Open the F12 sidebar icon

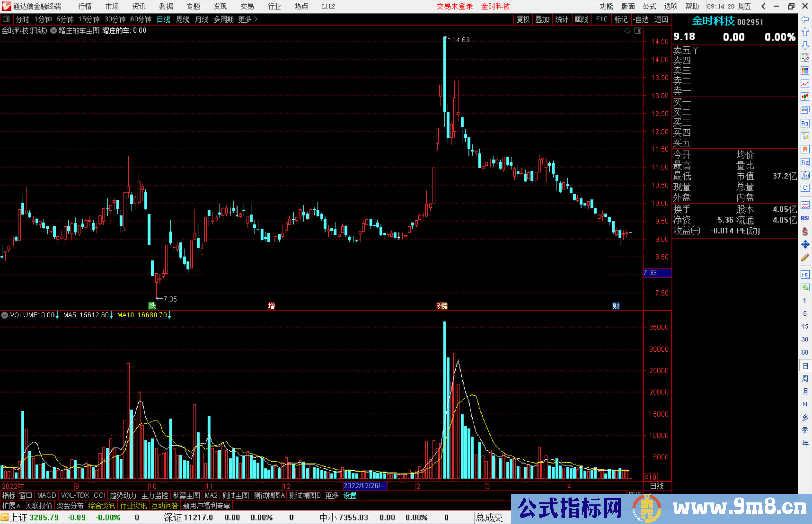tap(805, 162)
